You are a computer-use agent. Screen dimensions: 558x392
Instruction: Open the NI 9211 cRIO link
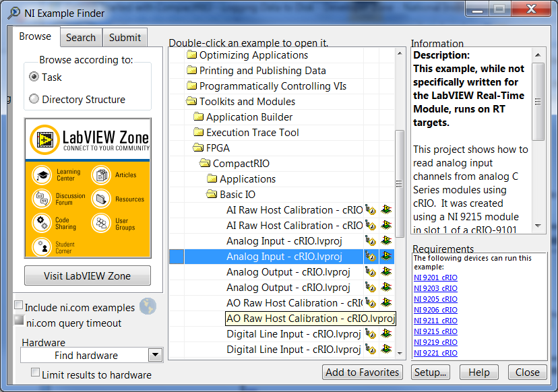[x=435, y=321]
